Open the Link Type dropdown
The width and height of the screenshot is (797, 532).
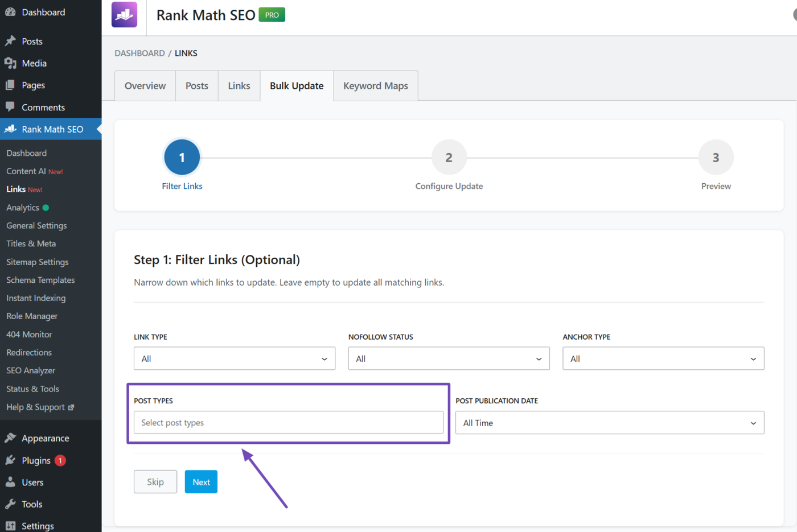[x=234, y=358]
